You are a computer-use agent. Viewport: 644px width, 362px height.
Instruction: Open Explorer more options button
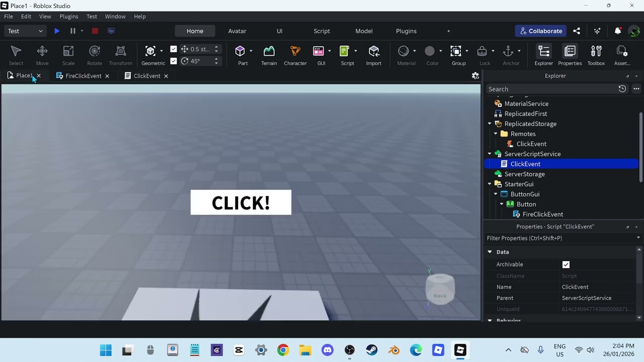click(x=636, y=89)
